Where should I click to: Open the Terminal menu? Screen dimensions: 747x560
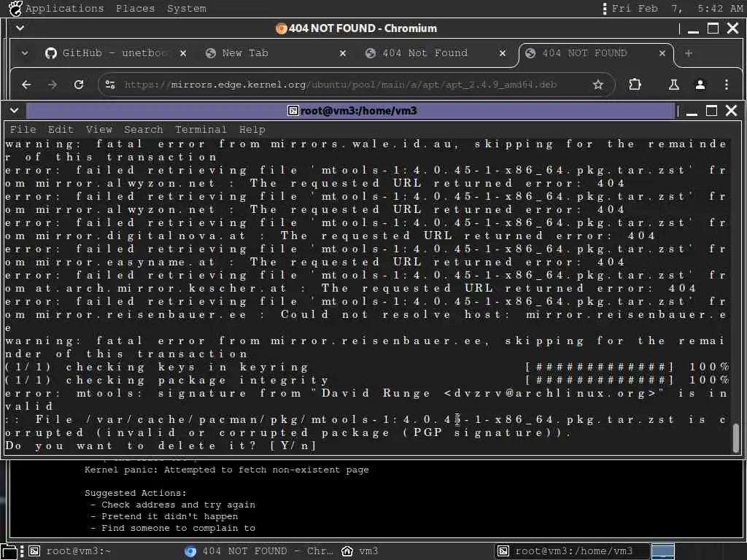201,130
